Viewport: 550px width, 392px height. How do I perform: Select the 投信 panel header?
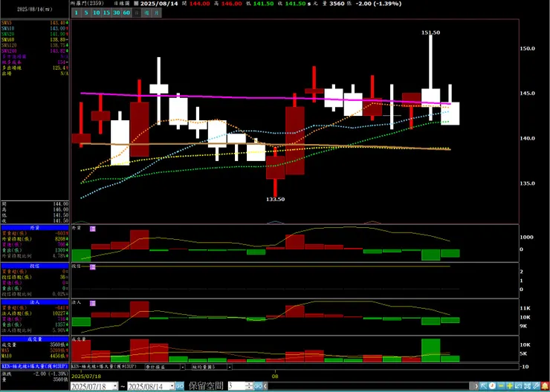click(x=35, y=266)
